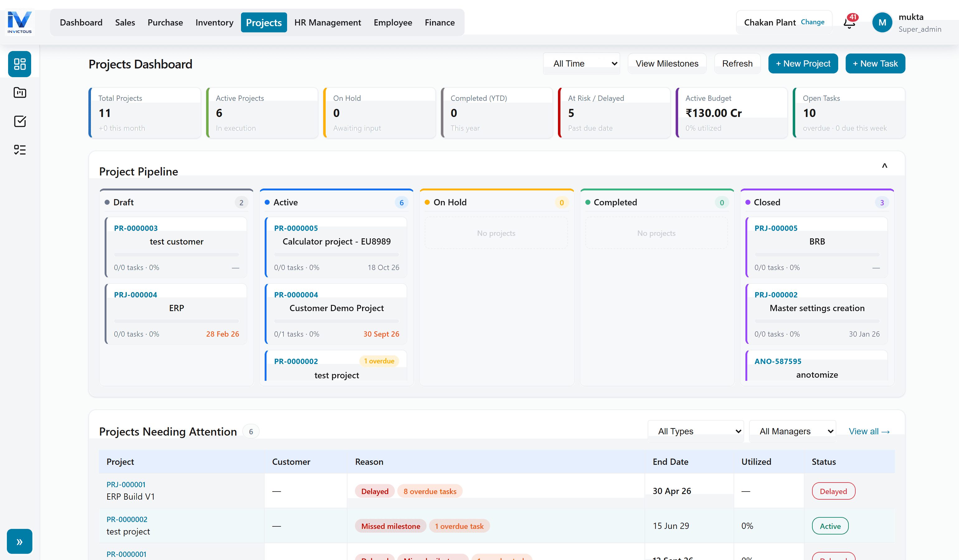The image size is (959, 560).
Task: Open the Finance menu
Action: point(440,22)
